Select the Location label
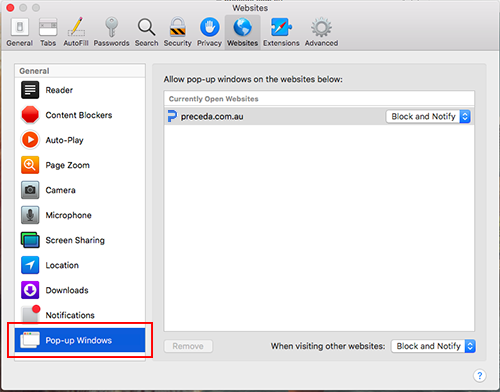500x392 pixels. point(62,265)
